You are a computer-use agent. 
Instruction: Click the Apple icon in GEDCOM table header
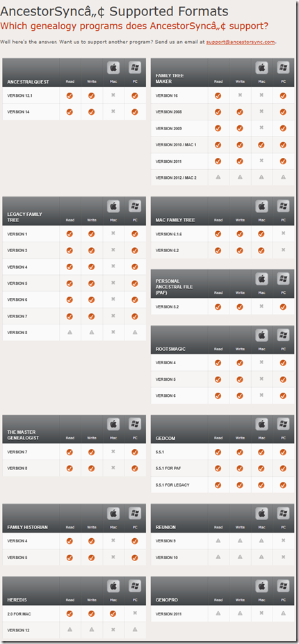click(x=261, y=424)
